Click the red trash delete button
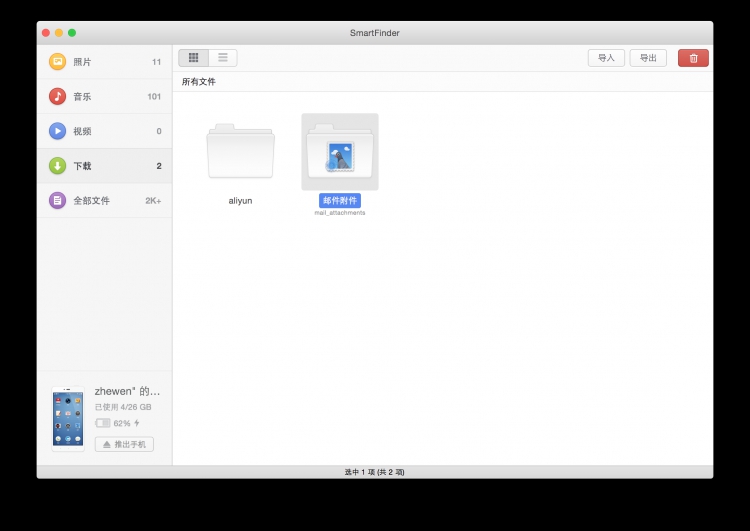This screenshot has height=531, width=750. [x=693, y=58]
